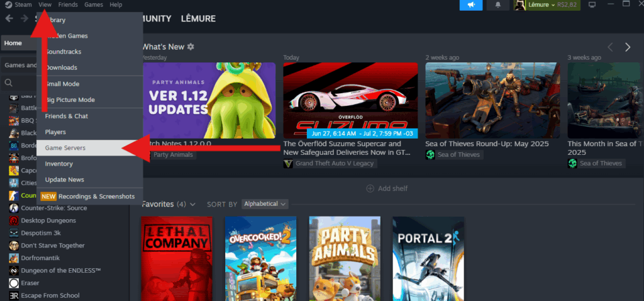Open the Friends menu
This screenshot has width=644, height=301.
68,5
